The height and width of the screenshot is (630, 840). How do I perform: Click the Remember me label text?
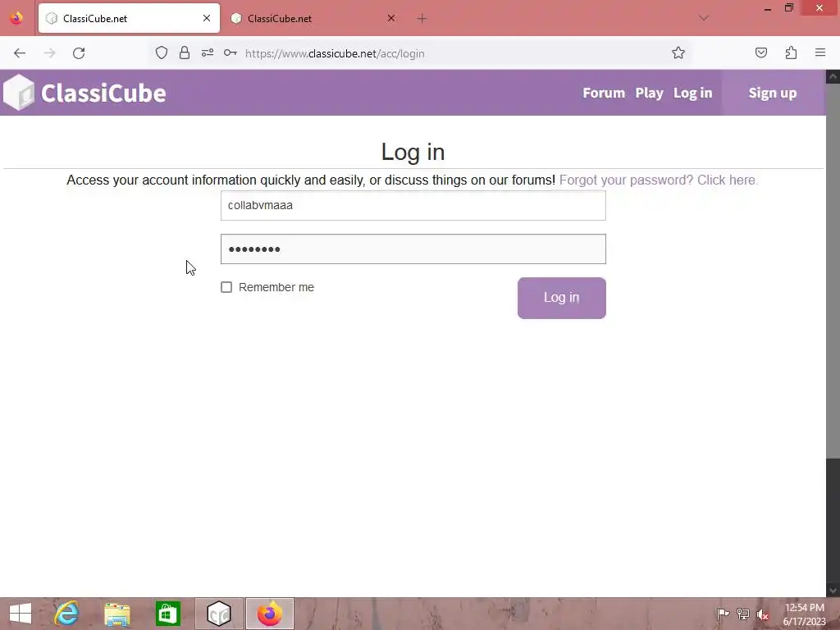click(x=276, y=287)
